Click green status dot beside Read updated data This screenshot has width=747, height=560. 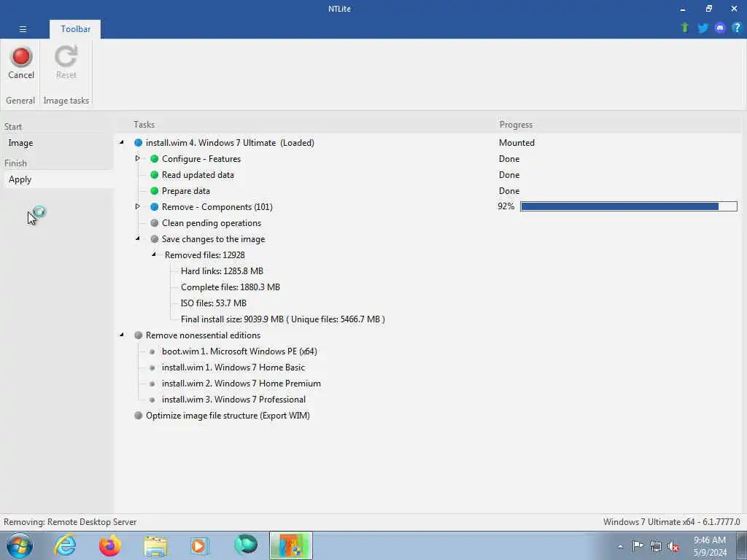point(155,175)
